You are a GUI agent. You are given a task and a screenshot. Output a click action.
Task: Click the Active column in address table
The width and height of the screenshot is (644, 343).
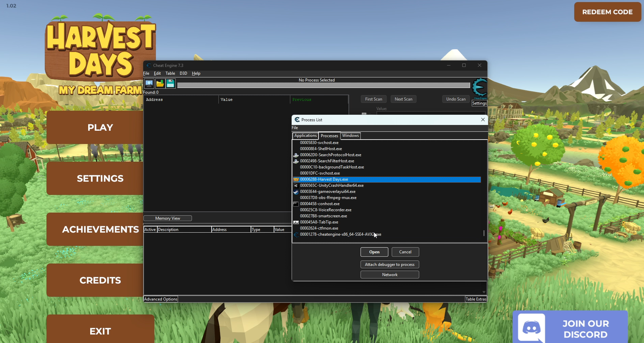(x=150, y=230)
